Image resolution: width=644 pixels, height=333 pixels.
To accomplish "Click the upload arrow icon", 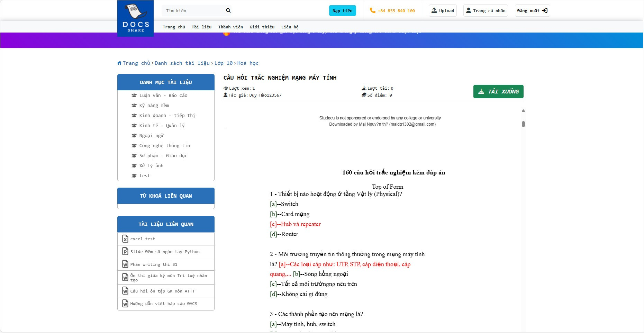I will click(x=434, y=10).
